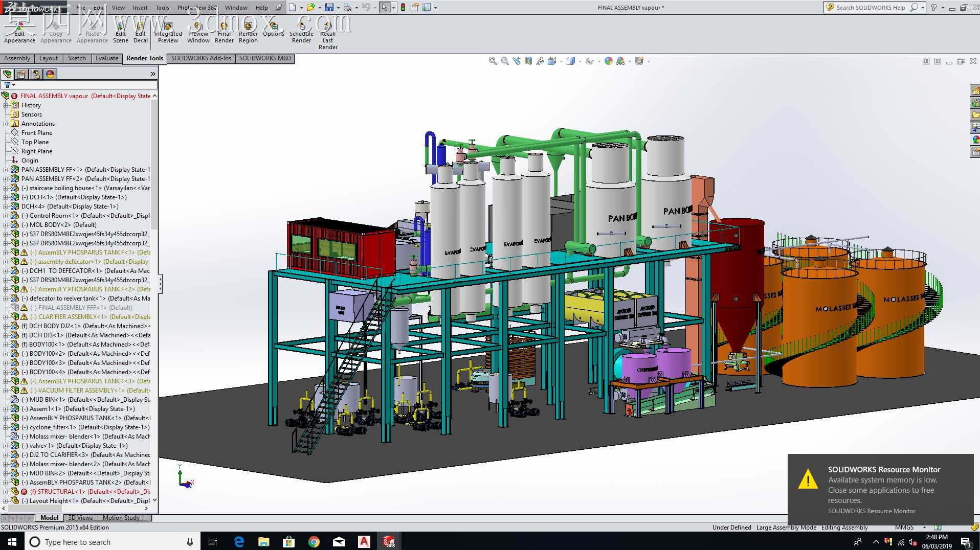Launch Final Render

tap(225, 32)
